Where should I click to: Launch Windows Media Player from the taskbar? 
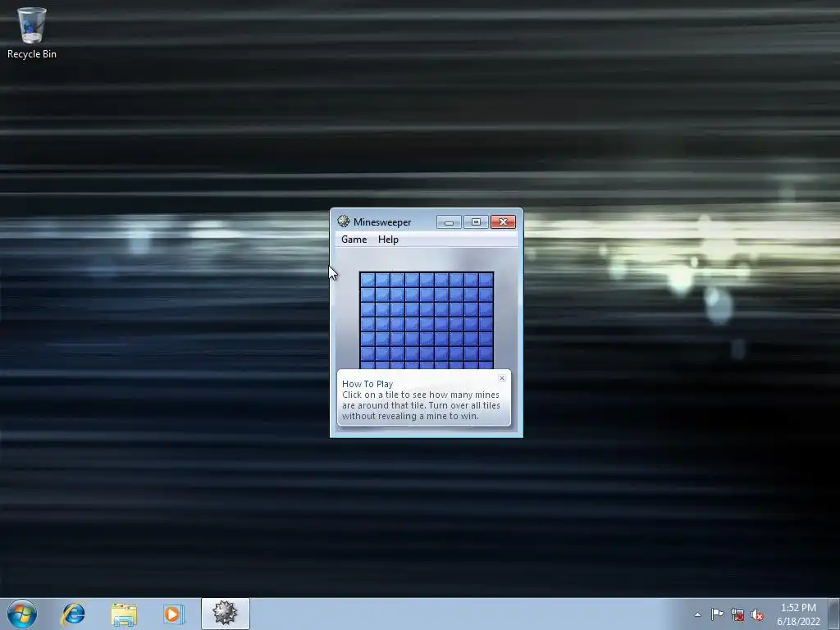click(174, 614)
